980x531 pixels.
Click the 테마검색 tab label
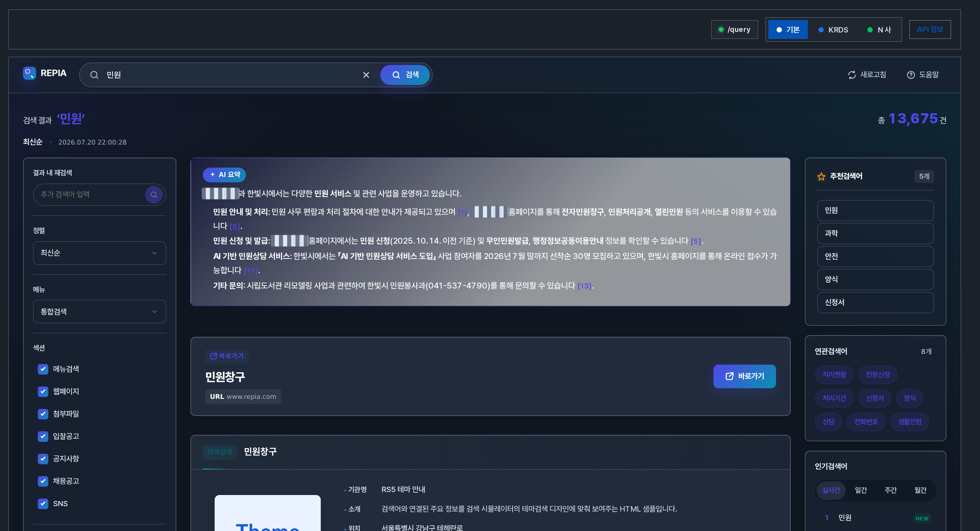[x=220, y=452]
